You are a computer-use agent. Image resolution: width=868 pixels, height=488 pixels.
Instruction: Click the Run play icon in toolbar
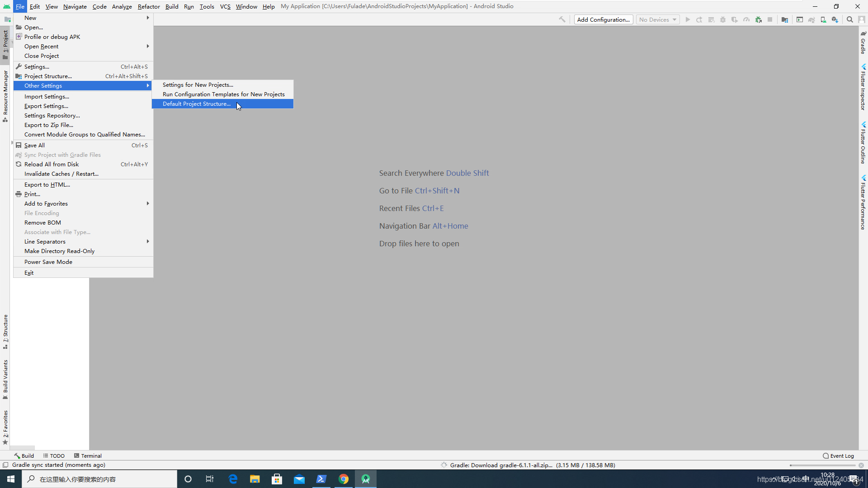coord(687,20)
